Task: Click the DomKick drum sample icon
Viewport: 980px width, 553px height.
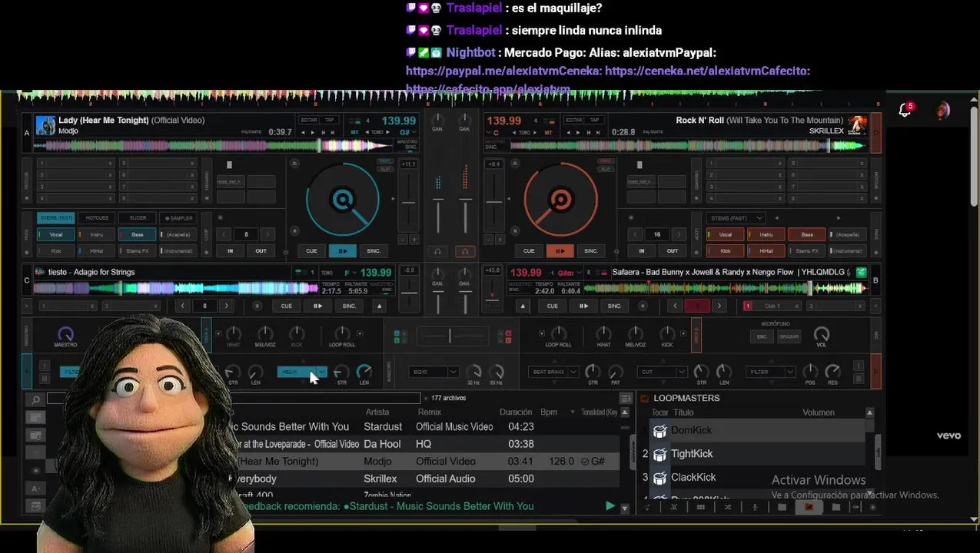Action: 659,431
